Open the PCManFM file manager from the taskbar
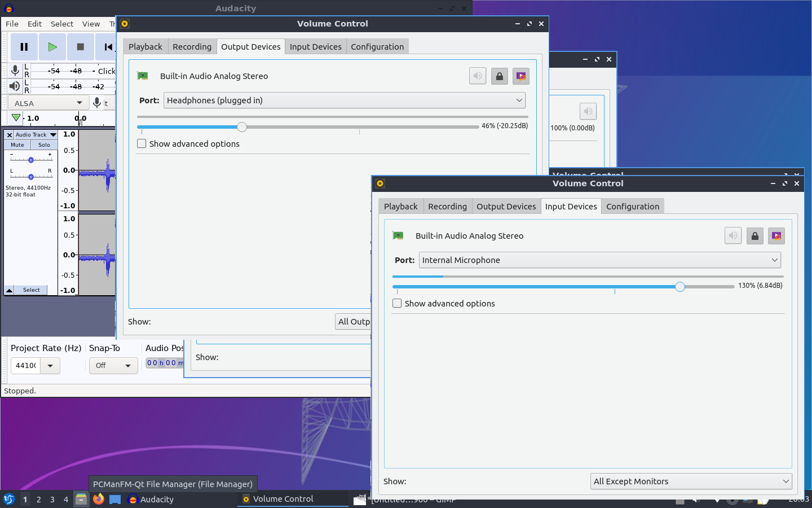812x508 pixels. click(x=81, y=499)
